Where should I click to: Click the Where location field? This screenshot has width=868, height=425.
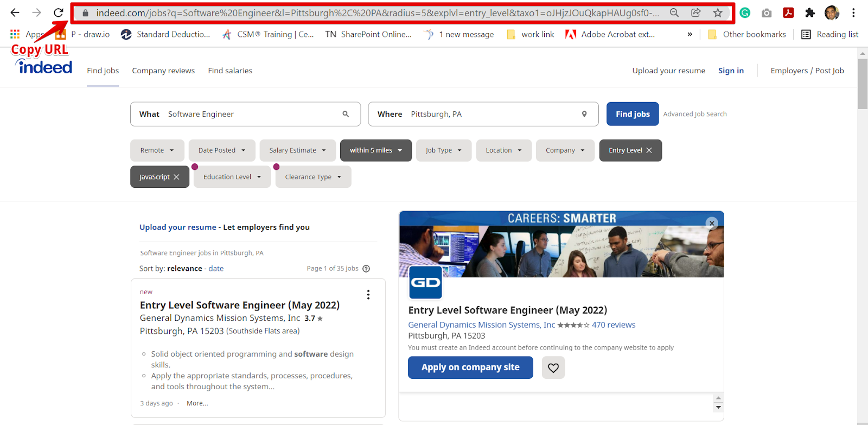(x=483, y=114)
